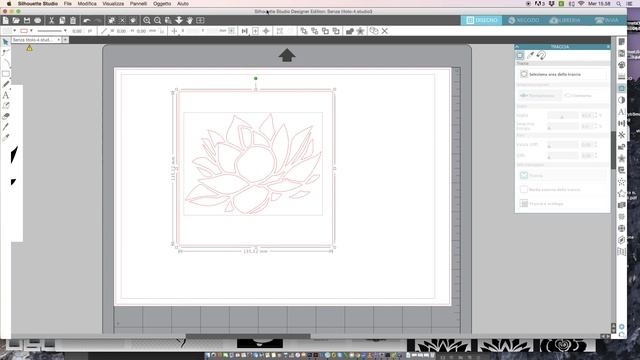The image size is (640, 360).
Task: Switch to the DISEGNO tab
Action: click(482, 20)
